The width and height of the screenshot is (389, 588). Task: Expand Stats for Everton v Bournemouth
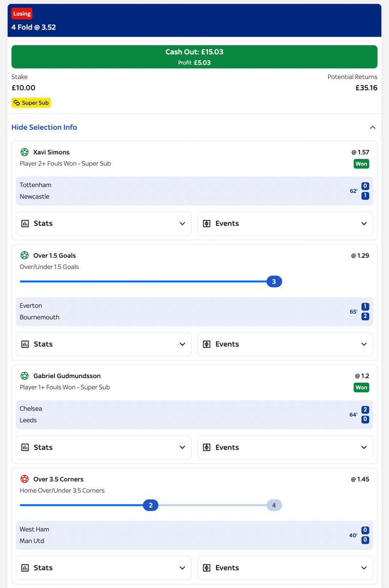click(104, 344)
